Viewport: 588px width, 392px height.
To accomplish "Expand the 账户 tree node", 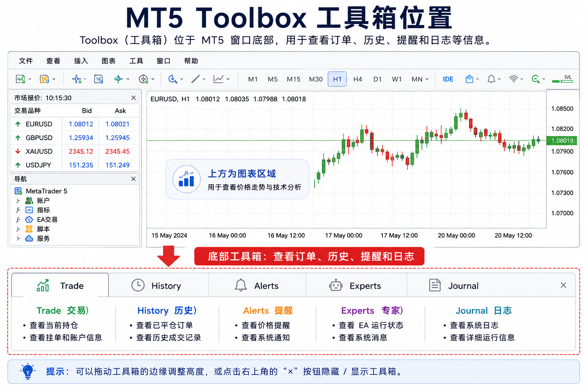I will [x=18, y=201].
